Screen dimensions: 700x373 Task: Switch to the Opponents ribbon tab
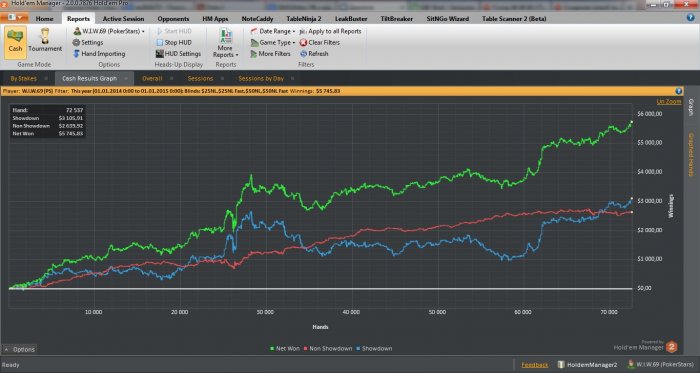tap(173, 19)
